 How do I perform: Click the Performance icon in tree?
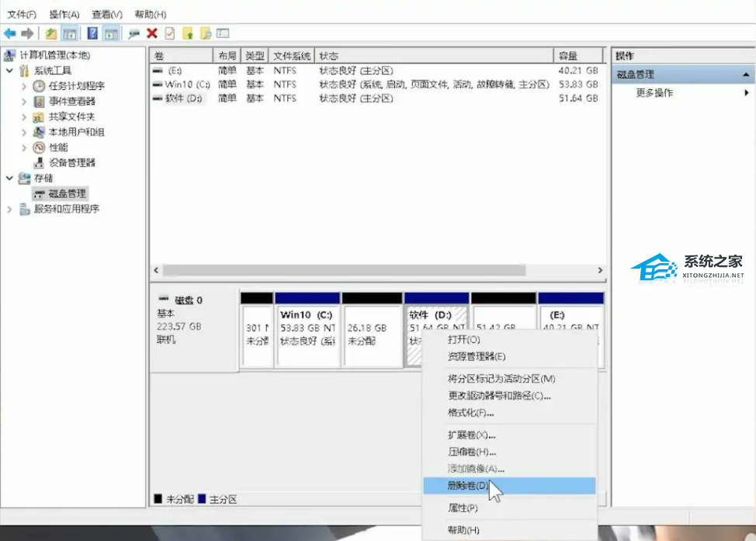pos(39,147)
